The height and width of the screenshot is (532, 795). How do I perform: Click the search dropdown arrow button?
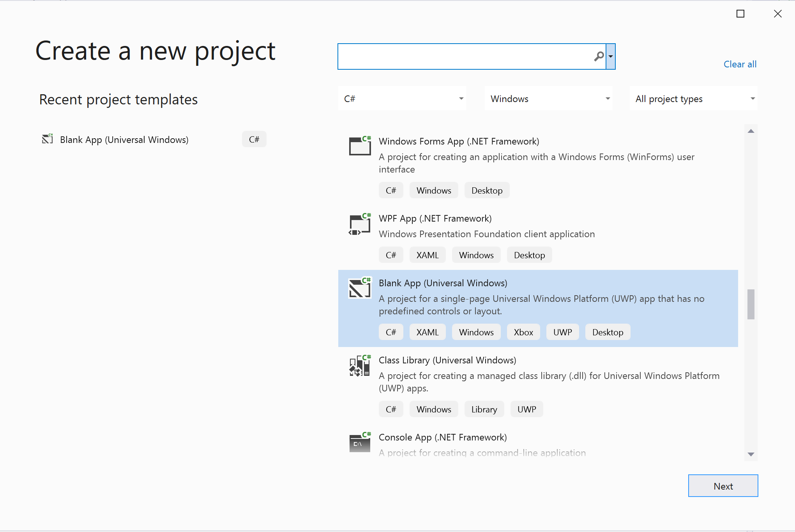[610, 56]
